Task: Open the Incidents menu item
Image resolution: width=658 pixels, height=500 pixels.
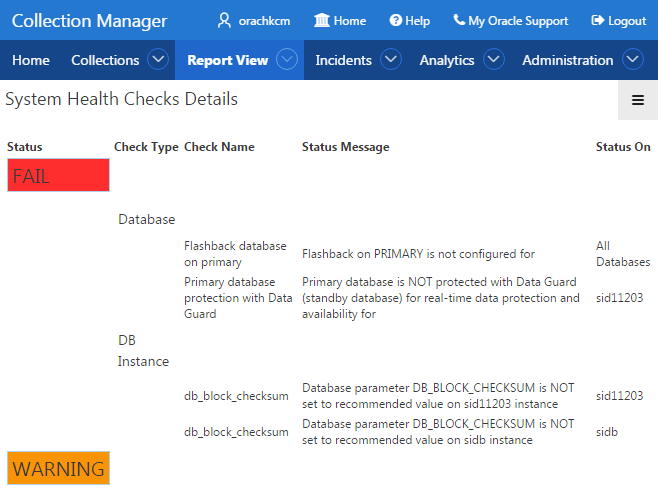Action: pos(343,60)
